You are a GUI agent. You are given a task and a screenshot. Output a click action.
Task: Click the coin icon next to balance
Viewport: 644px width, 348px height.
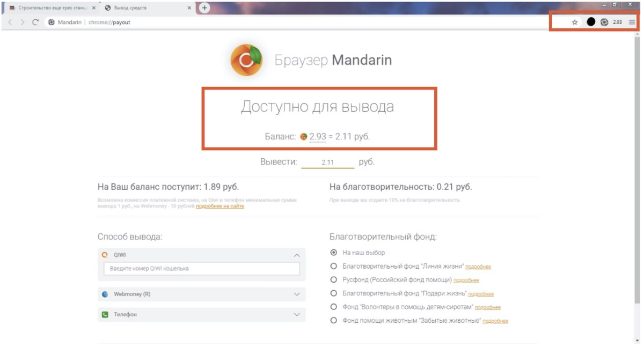pos(304,137)
